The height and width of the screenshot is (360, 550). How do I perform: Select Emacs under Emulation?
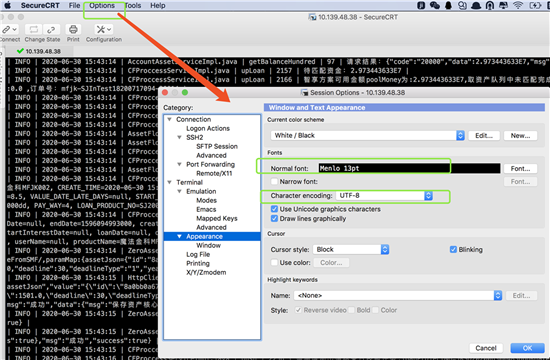[x=206, y=209]
